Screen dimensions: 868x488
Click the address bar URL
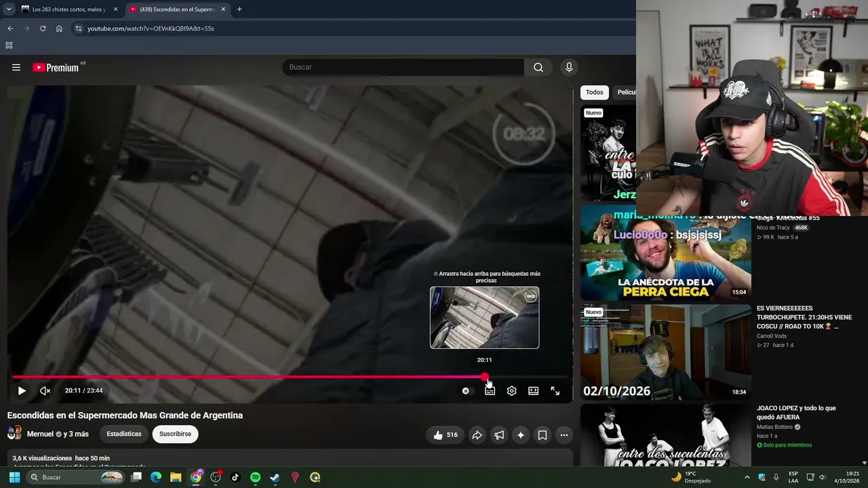[x=151, y=28]
